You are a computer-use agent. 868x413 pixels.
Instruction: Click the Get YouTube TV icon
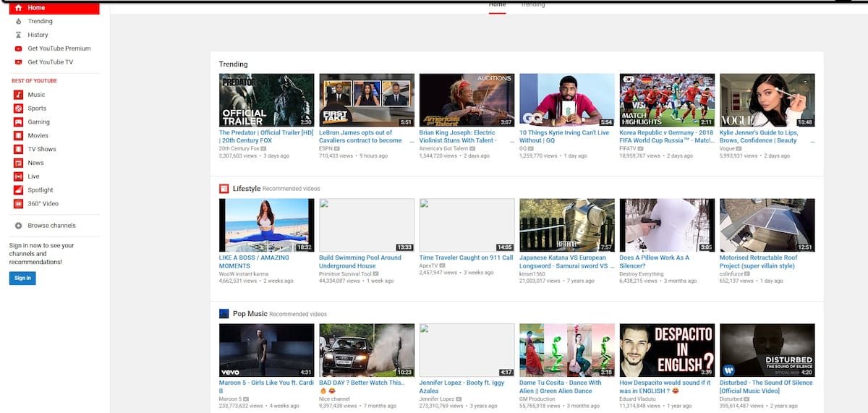(18, 62)
